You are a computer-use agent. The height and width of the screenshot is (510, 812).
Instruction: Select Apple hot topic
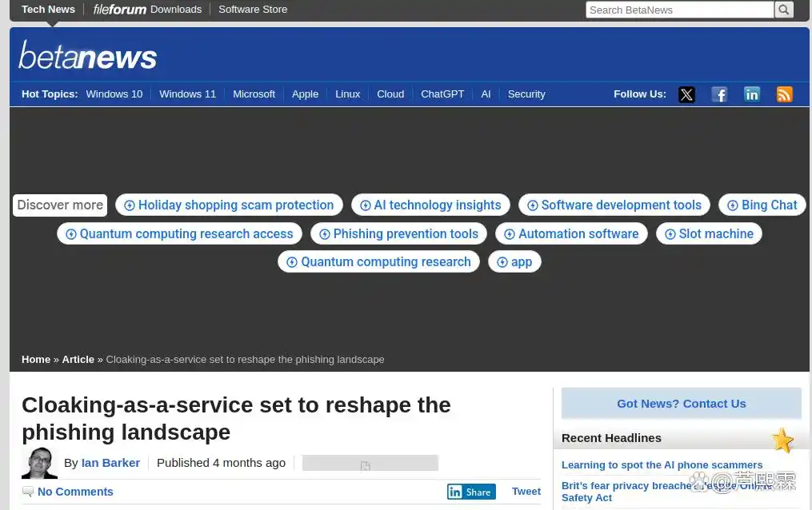tap(305, 94)
